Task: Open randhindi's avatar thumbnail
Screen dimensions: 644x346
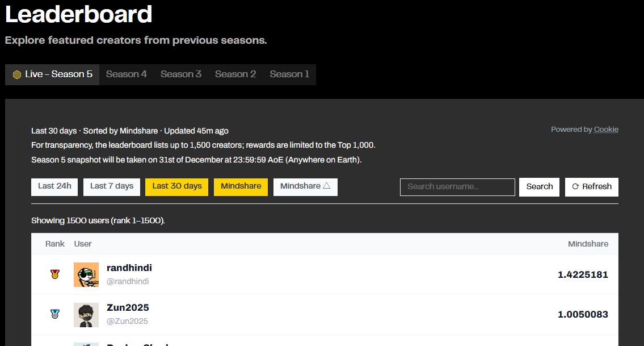Action: 86,275
